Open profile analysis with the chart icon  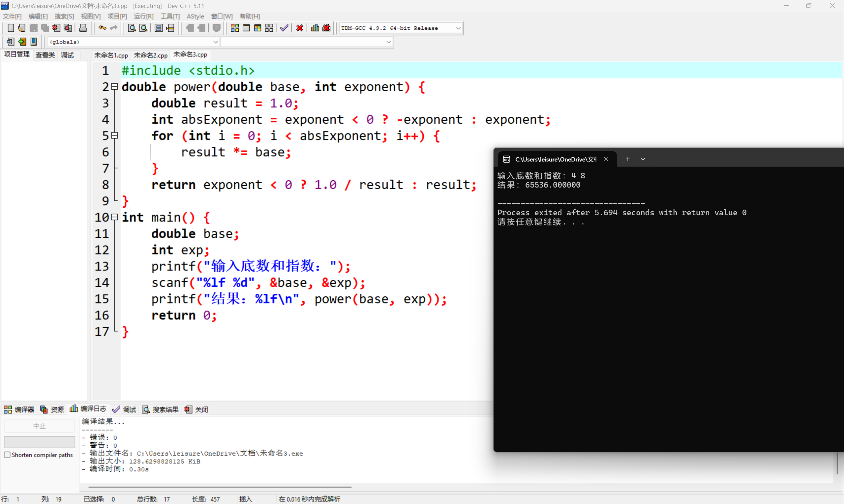tap(315, 28)
